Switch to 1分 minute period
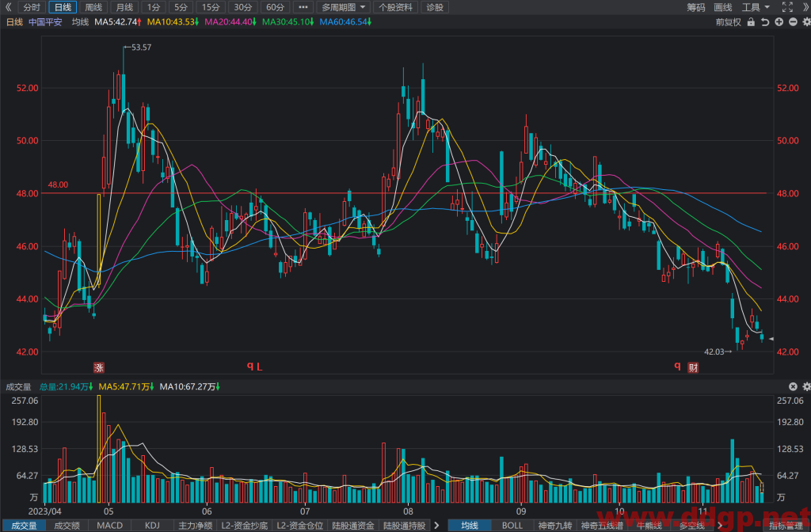811x532 pixels. [153, 7]
